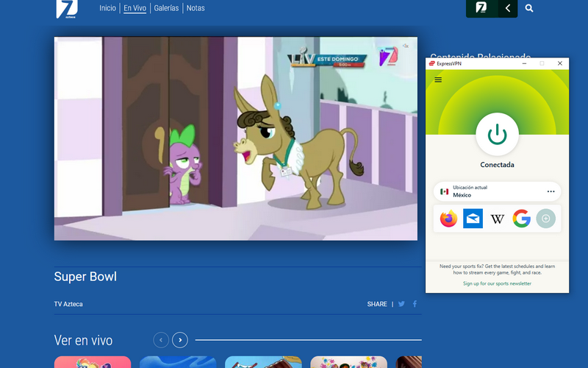
Task: Click the Conectada status text
Action: 498,165
